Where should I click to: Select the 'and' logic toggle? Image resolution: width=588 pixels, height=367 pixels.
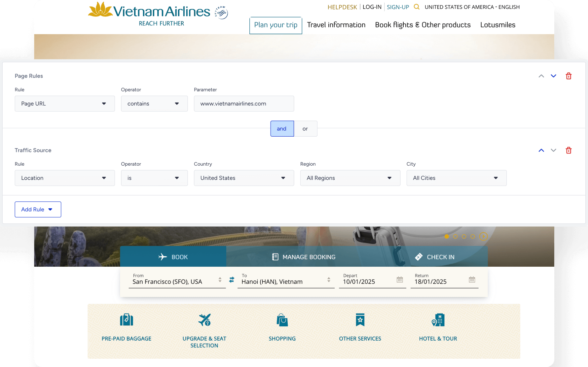coord(282,129)
